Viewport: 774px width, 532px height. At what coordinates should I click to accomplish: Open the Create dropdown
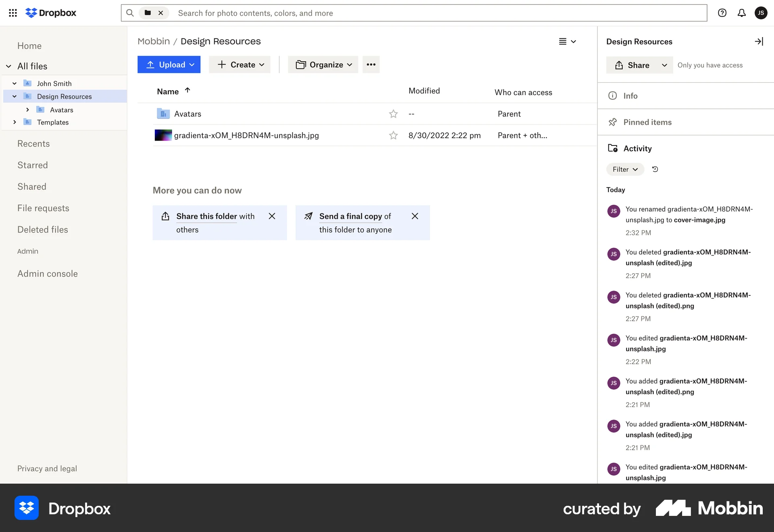tap(239, 64)
